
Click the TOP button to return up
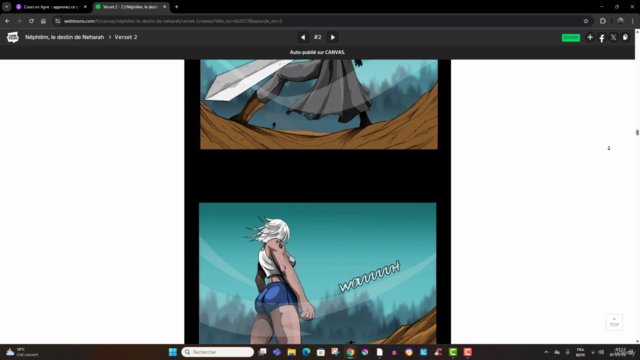point(614,322)
